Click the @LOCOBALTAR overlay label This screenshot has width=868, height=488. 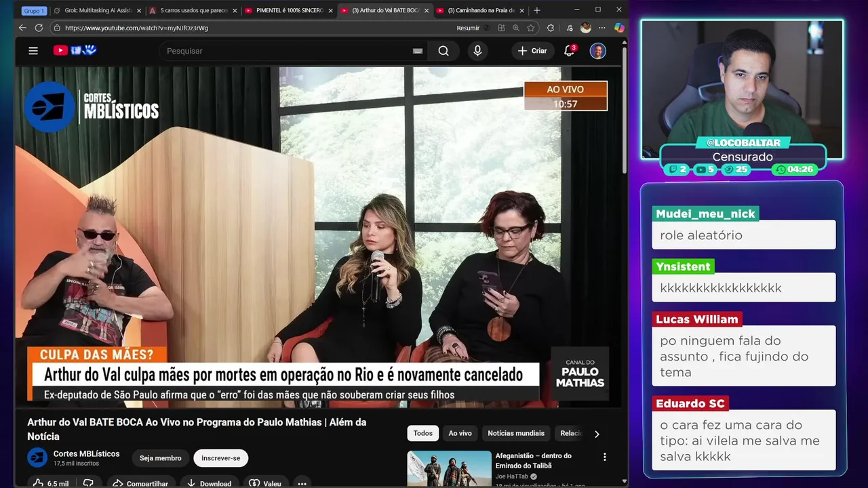coord(743,143)
